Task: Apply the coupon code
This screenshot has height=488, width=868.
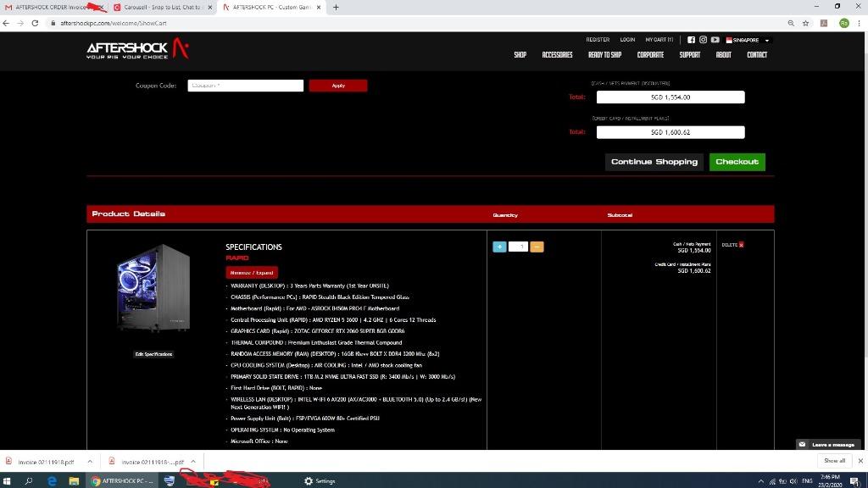Action: [338, 86]
